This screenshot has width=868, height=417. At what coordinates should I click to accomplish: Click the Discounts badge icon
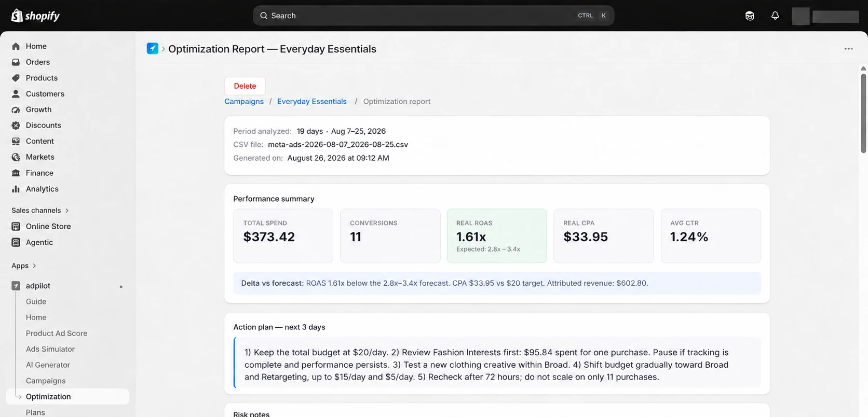pyautogui.click(x=16, y=126)
